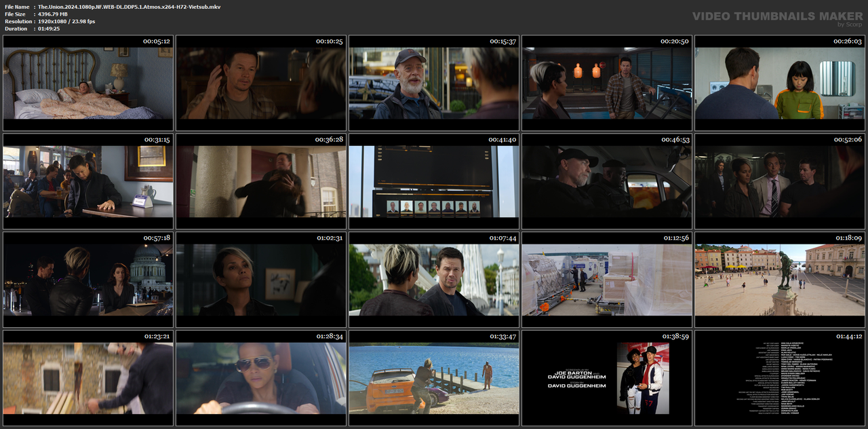
Task: Open the frame stamped 00:36:28
Action: tap(261, 181)
